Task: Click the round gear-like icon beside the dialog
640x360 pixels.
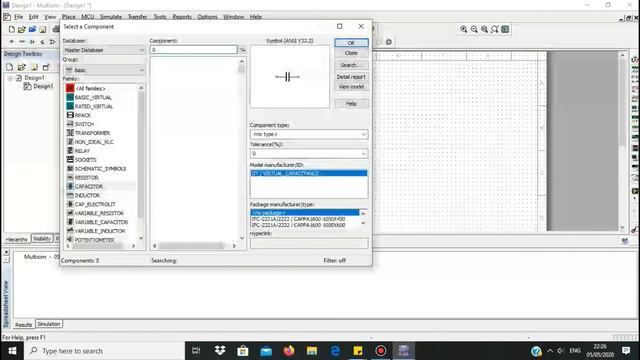Action: coord(389,42)
